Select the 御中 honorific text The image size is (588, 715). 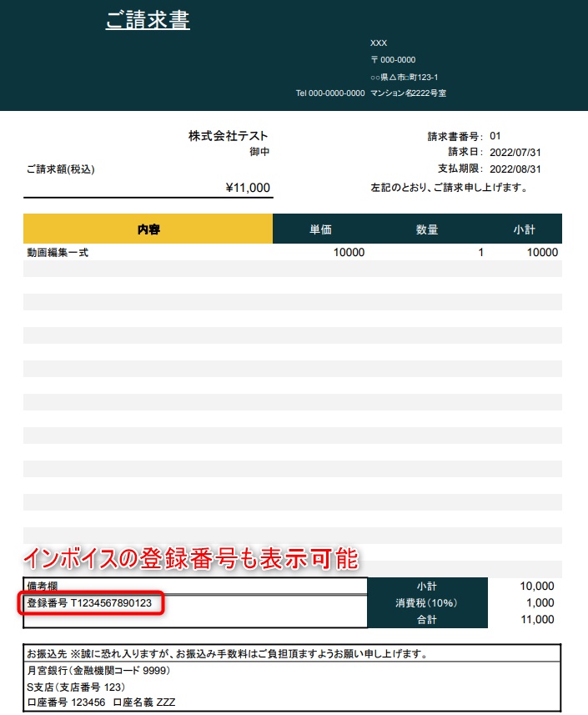pos(259,151)
